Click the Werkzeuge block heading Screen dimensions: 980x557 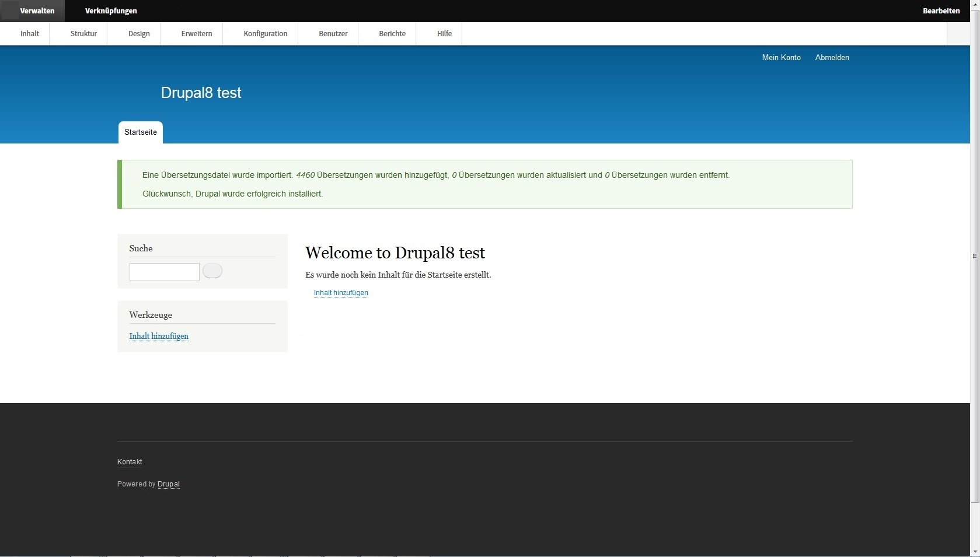(151, 315)
